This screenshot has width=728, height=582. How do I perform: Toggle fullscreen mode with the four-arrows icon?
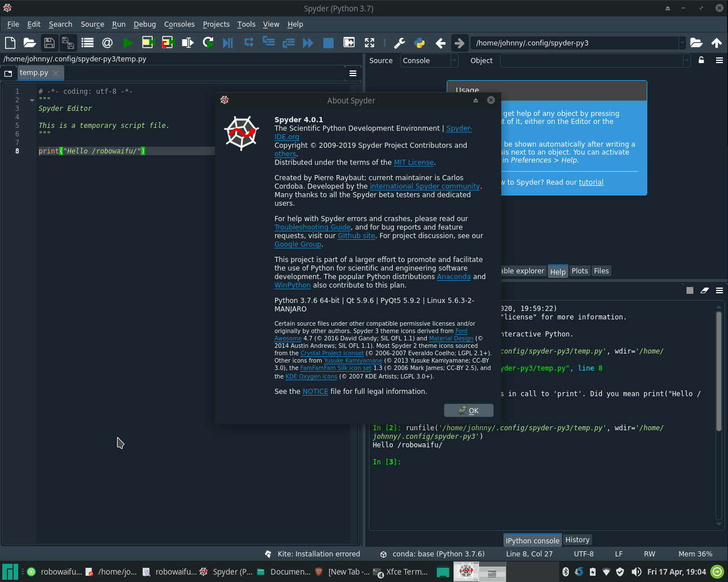(369, 43)
